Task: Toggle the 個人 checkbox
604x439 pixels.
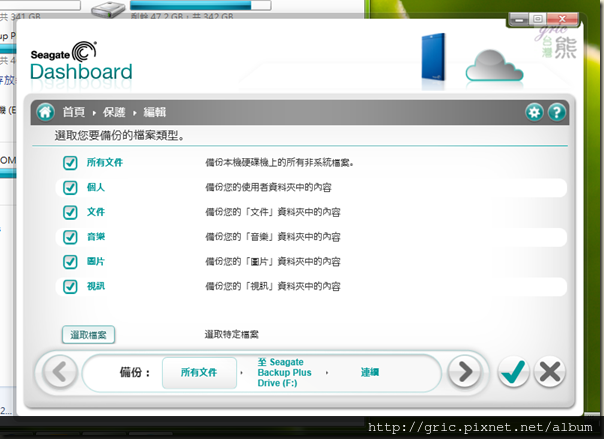Action: coord(70,188)
